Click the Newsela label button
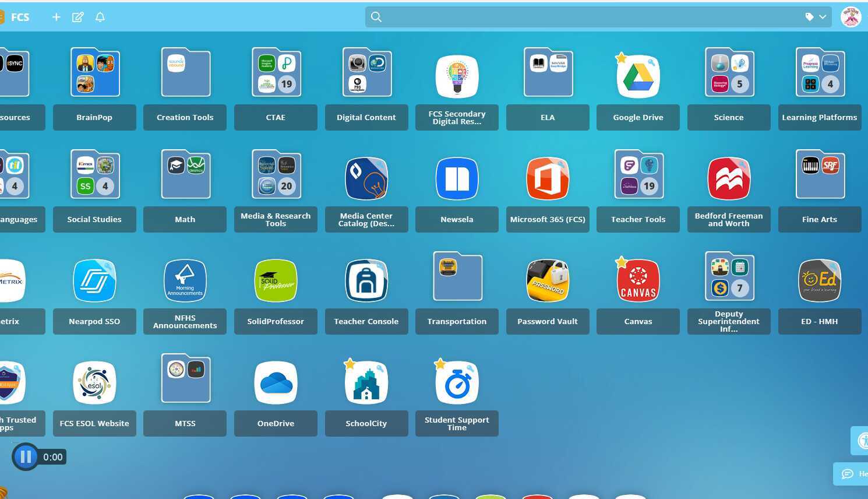 pos(457,220)
